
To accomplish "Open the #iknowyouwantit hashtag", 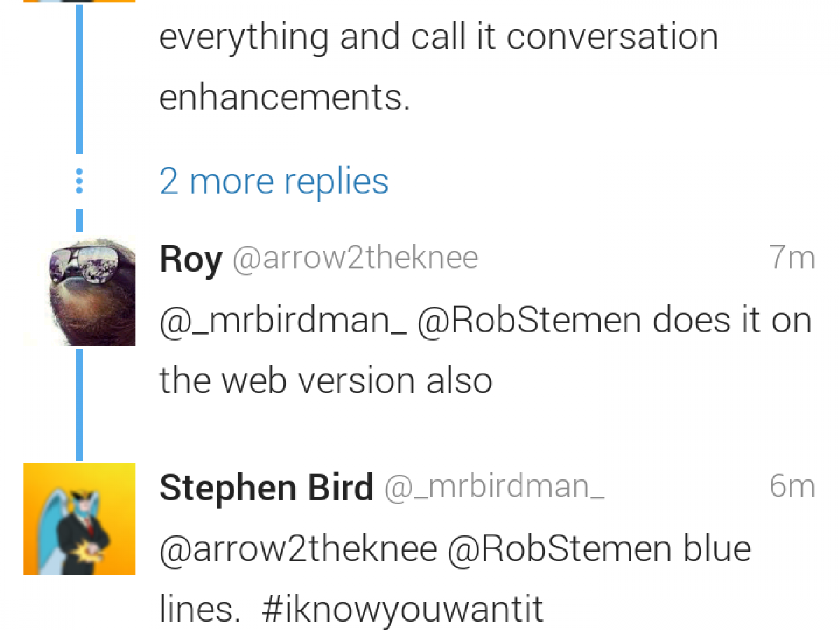I will [x=402, y=609].
